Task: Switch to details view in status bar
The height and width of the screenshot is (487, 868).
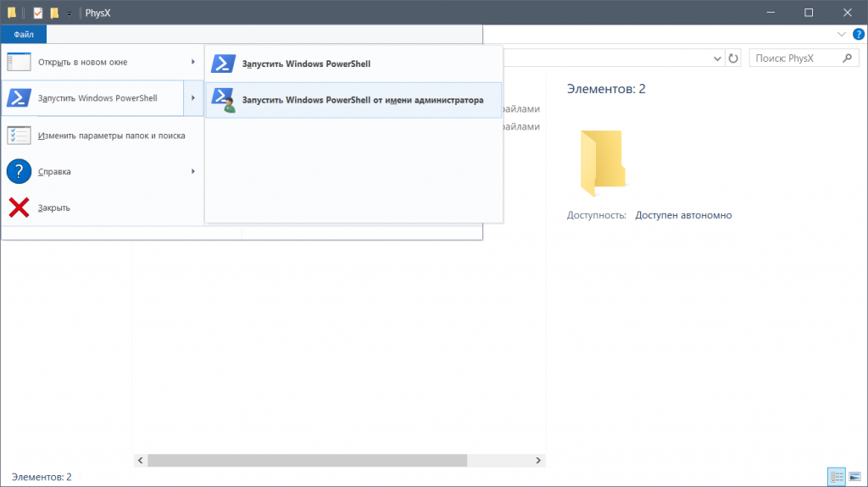Action: [x=836, y=478]
